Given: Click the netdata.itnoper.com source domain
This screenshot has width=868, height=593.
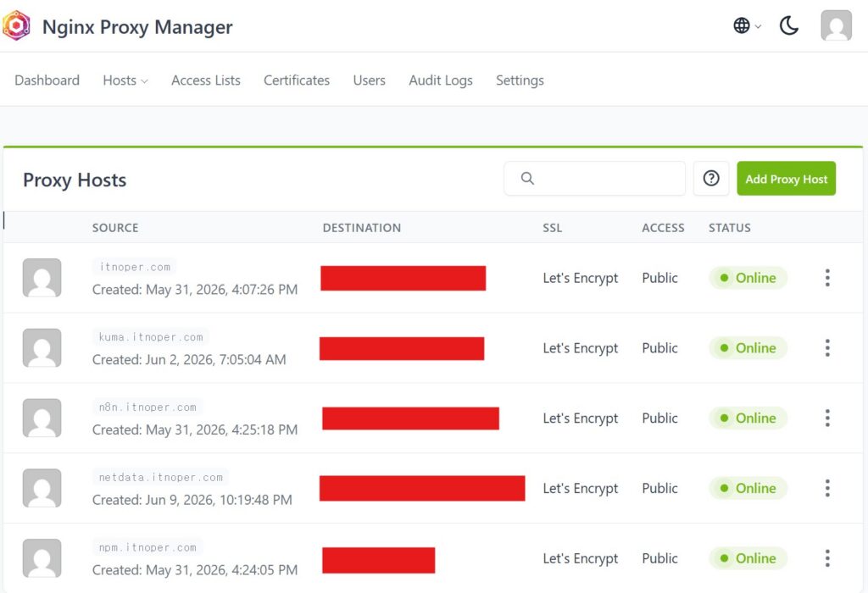Looking at the screenshot, I should (160, 477).
